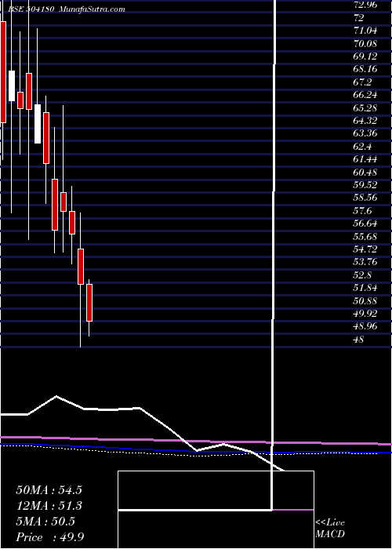
Task: Click the 56.64 price axis label
Action: (x=365, y=224)
